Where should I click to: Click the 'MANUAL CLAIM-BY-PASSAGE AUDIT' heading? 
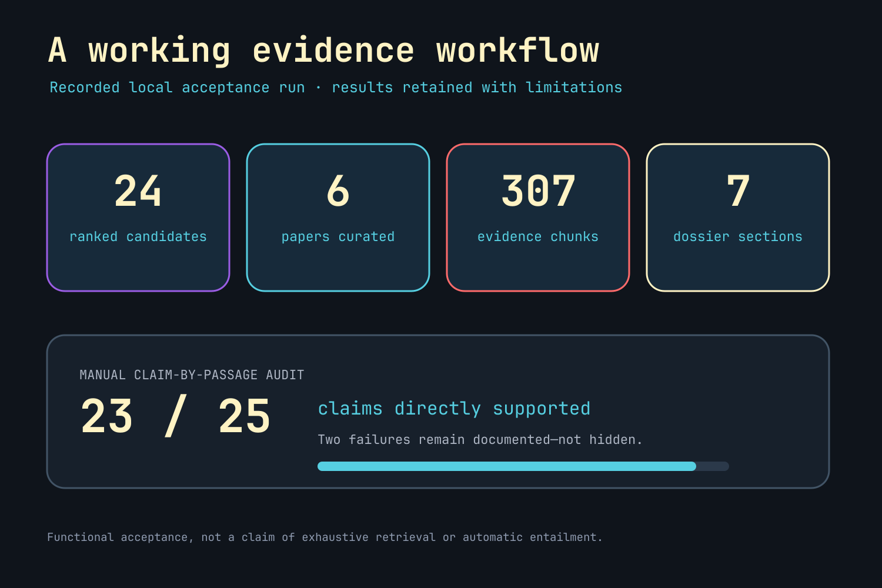click(192, 375)
